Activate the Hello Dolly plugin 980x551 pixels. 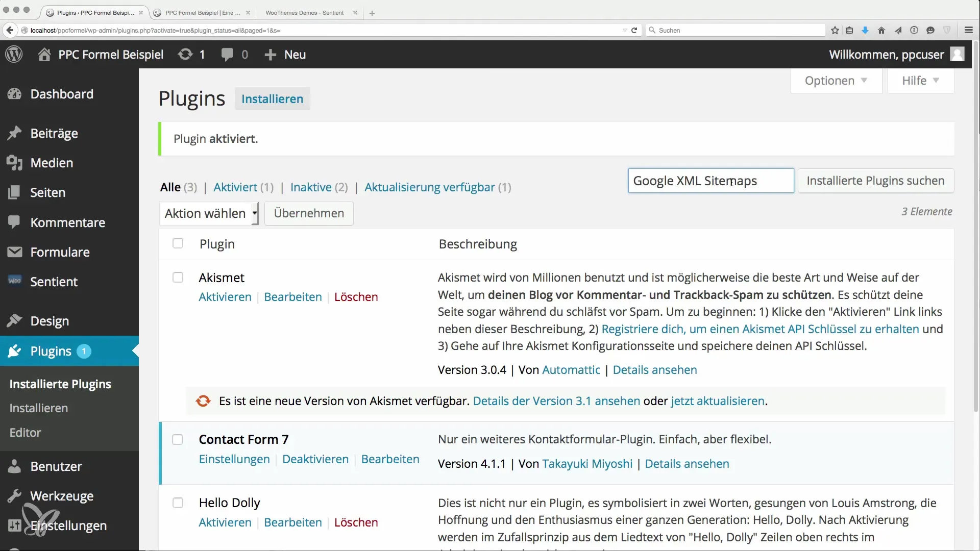click(x=225, y=522)
